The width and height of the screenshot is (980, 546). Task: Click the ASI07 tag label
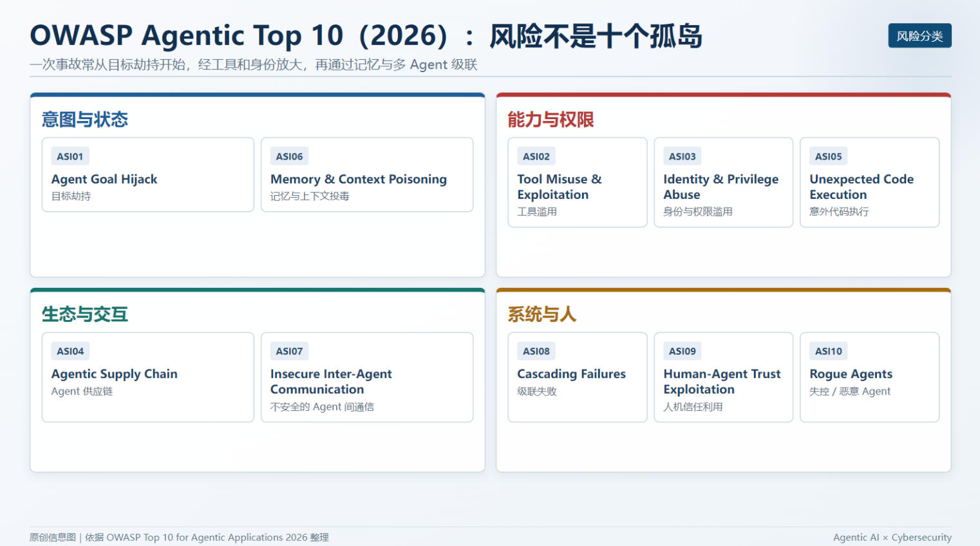click(x=290, y=352)
